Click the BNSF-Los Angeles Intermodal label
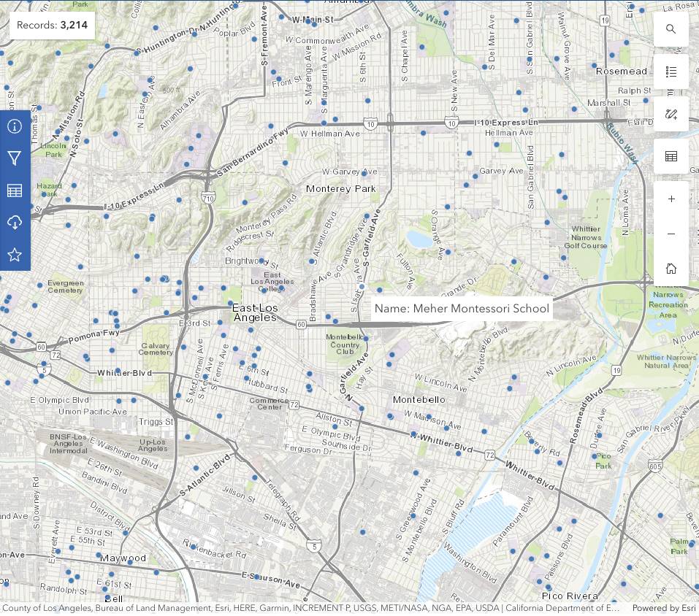The height and width of the screenshot is (616, 699). coord(68,444)
